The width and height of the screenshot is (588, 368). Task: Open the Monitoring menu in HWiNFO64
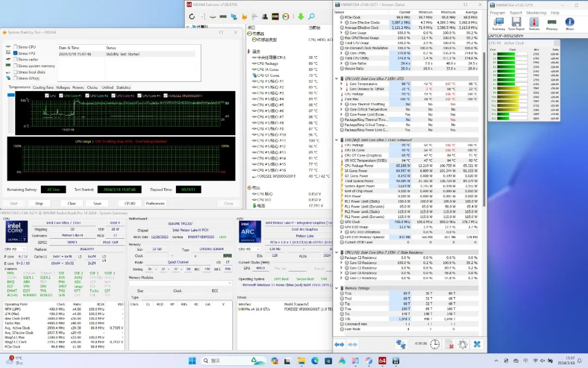click(536, 13)
